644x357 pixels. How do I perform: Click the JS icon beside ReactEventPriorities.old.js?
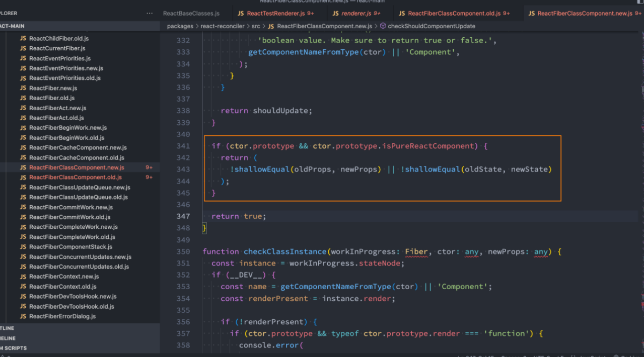point(23,78)
